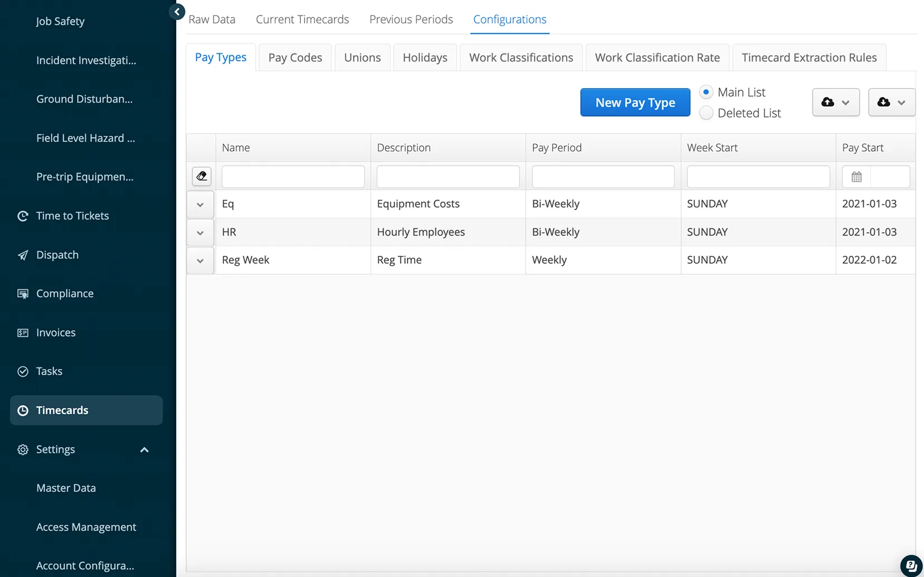Open Access Management under Settings
This screenshot has height=577, width=924.
point(86,527)
